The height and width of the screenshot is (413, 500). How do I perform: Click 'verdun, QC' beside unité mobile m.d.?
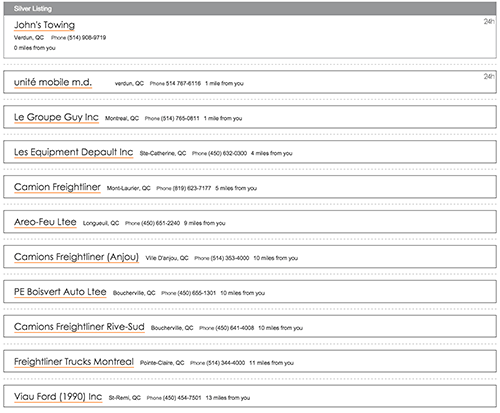click(129, 83)
